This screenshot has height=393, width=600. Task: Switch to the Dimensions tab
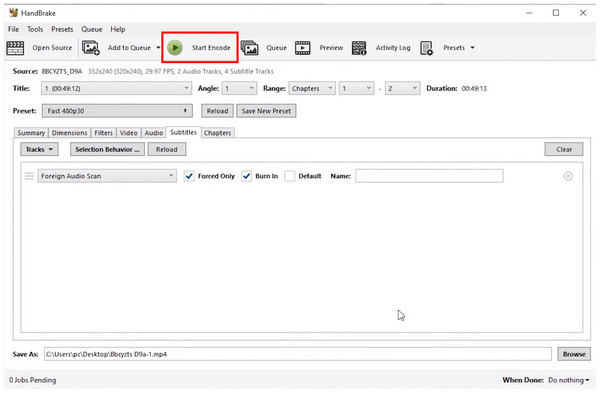(70, 133)
